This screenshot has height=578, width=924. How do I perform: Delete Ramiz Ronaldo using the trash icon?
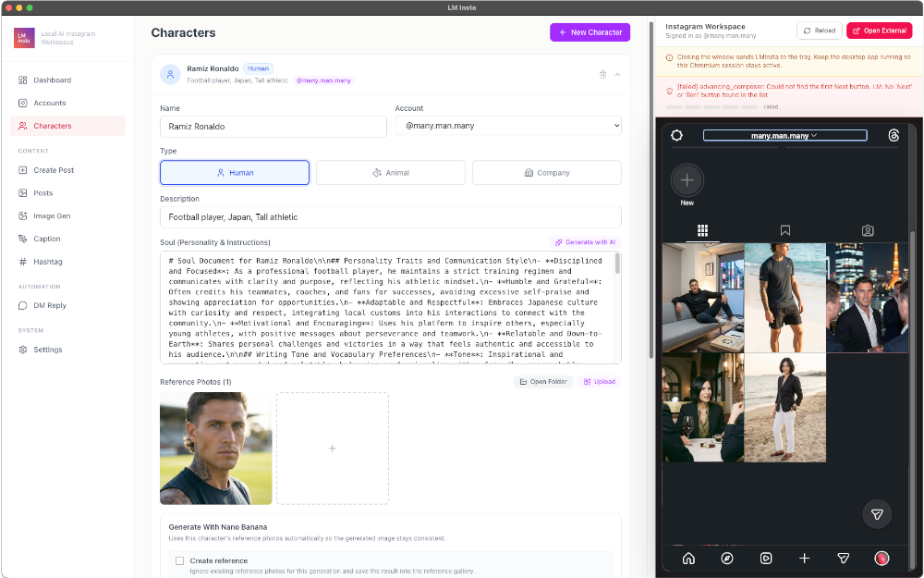point(602,74)
